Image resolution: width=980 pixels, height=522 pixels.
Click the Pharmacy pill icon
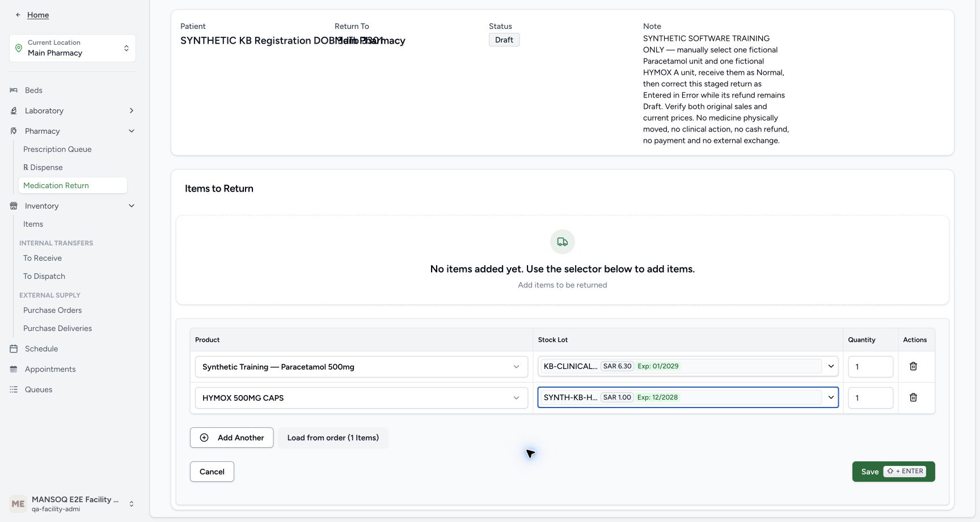14,131
